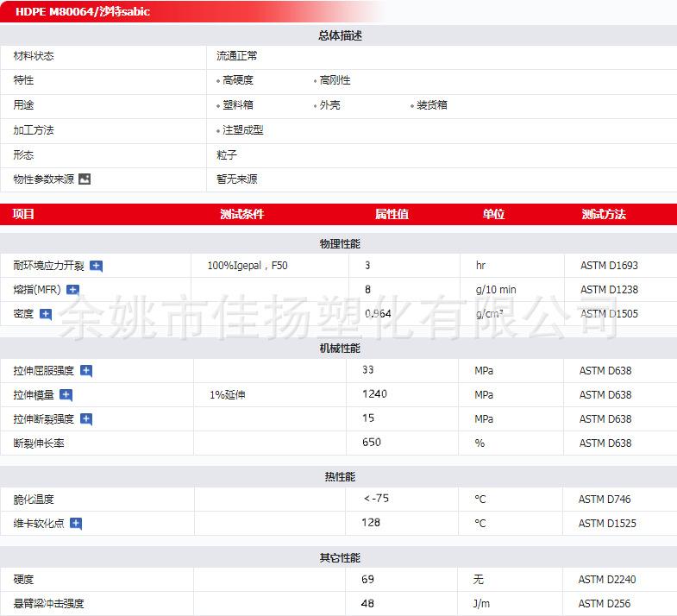This screenshot has height=616, width=677.
Task: Expand details for 拉伸断裂强度 plus icon
Action: click(86, 419)
